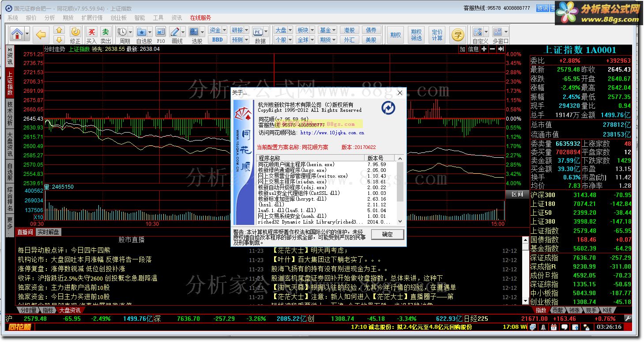Click the wrench settings icon bottom right

click(628, 318)
